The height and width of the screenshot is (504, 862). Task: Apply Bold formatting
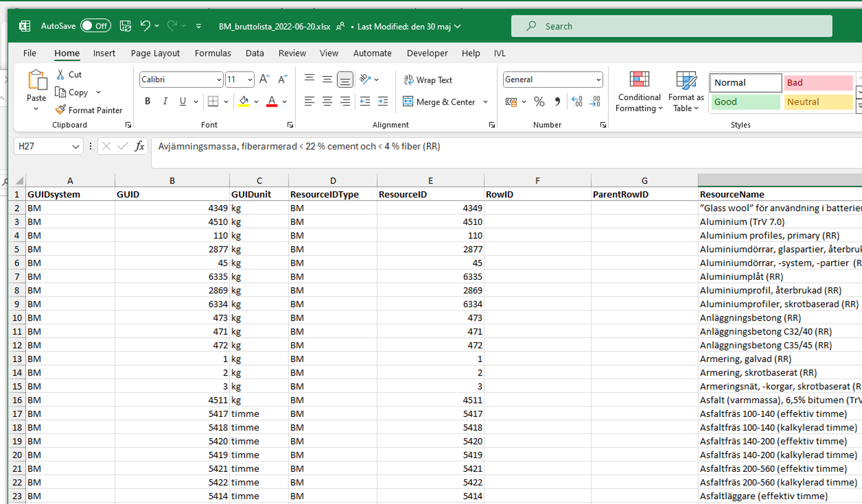[148, 102]
